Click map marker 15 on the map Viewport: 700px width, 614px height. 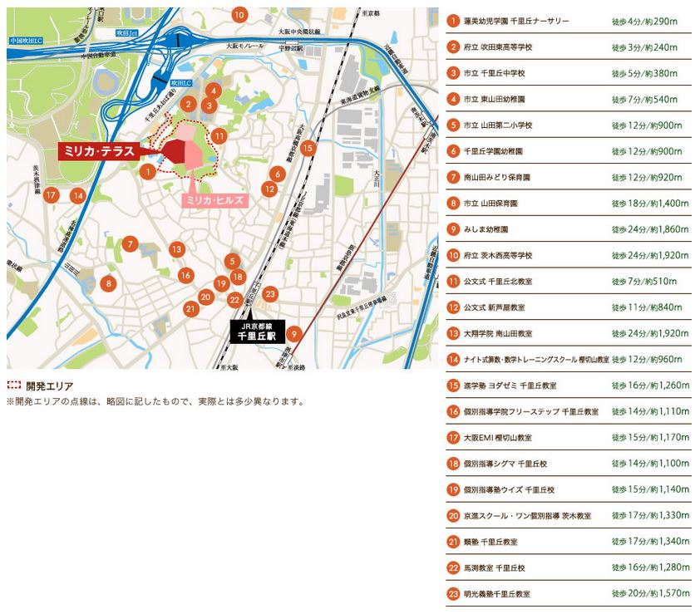pos(308,149)
